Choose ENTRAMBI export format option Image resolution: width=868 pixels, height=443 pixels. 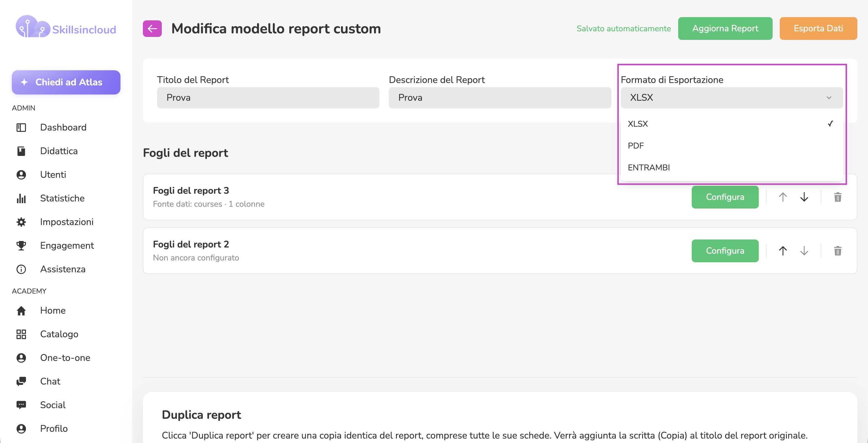pyautogui.click(x=732, y=167)
